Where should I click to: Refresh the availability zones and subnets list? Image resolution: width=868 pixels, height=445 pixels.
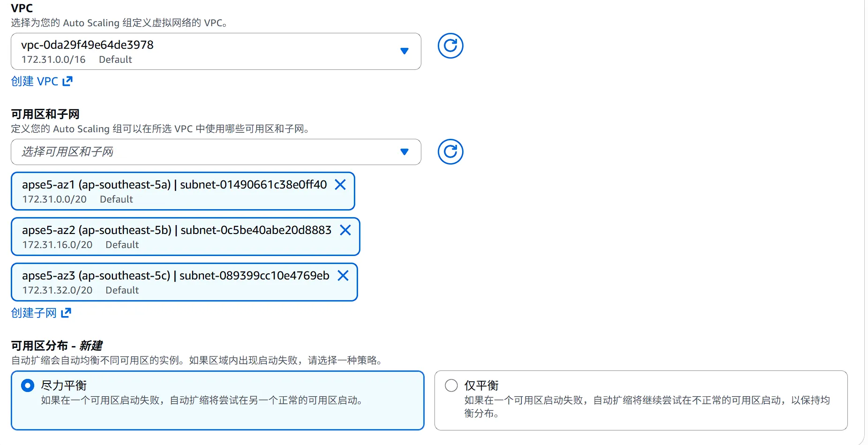click(450, 152)
